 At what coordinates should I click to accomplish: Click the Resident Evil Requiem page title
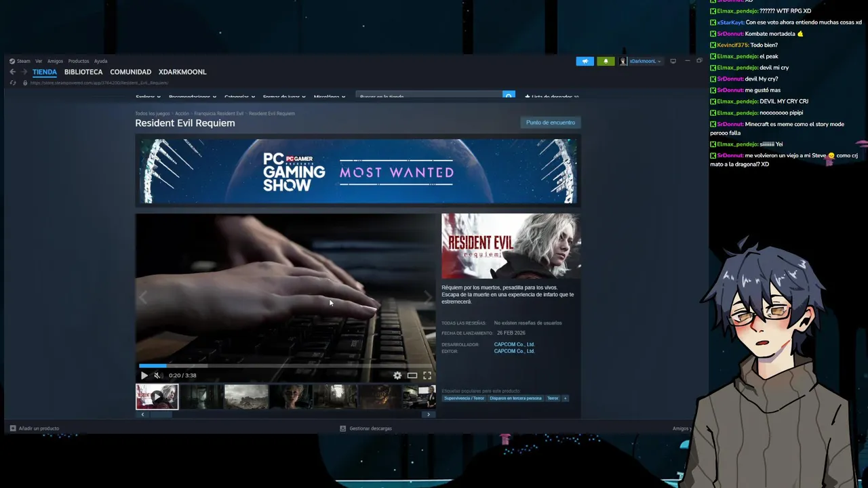[185, 123]
